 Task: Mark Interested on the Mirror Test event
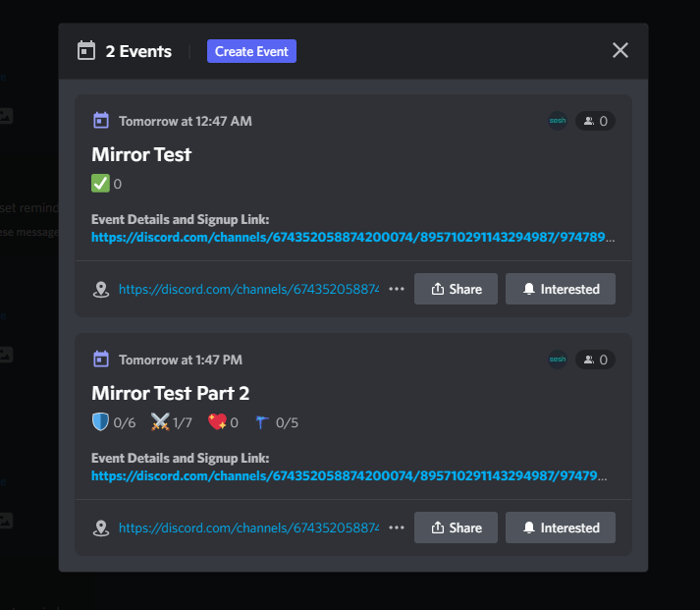[x=561, y=289]
